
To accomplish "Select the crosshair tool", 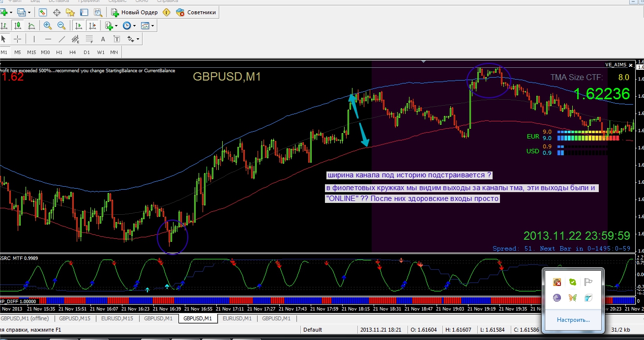I will (x=18, y=39).
